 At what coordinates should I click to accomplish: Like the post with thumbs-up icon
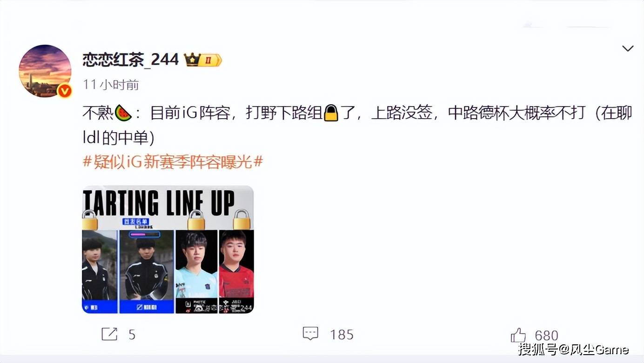click(x=518, y=335)
